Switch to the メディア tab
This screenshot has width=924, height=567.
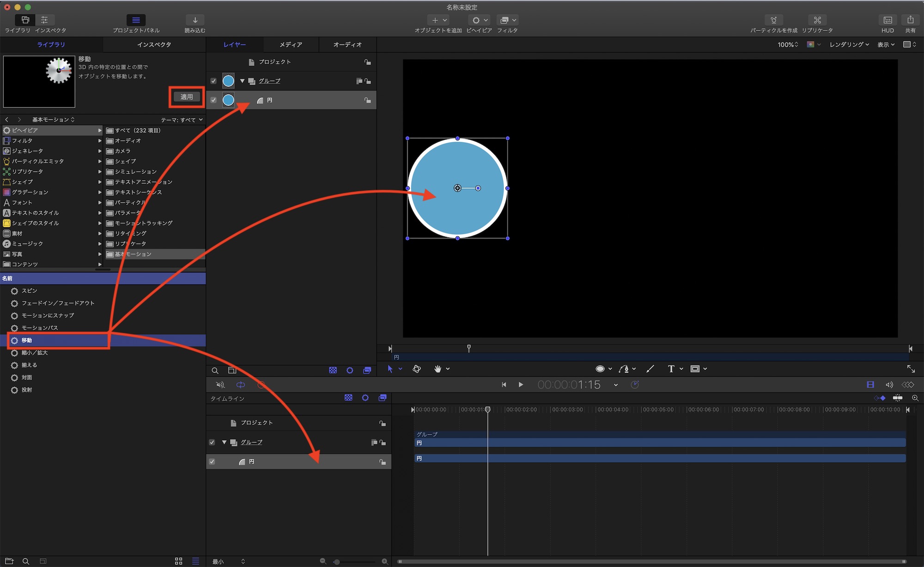pyautogui.click(x=291, y=44)
